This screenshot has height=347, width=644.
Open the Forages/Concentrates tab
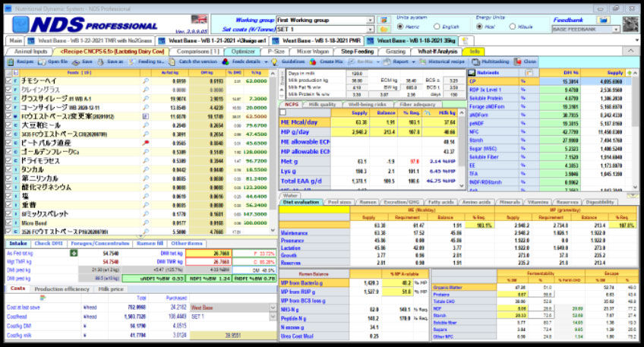tap(99, 244)
